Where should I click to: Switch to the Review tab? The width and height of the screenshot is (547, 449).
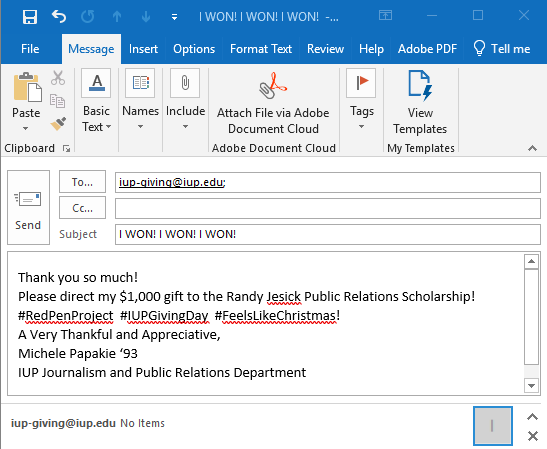tap(325, 49)
